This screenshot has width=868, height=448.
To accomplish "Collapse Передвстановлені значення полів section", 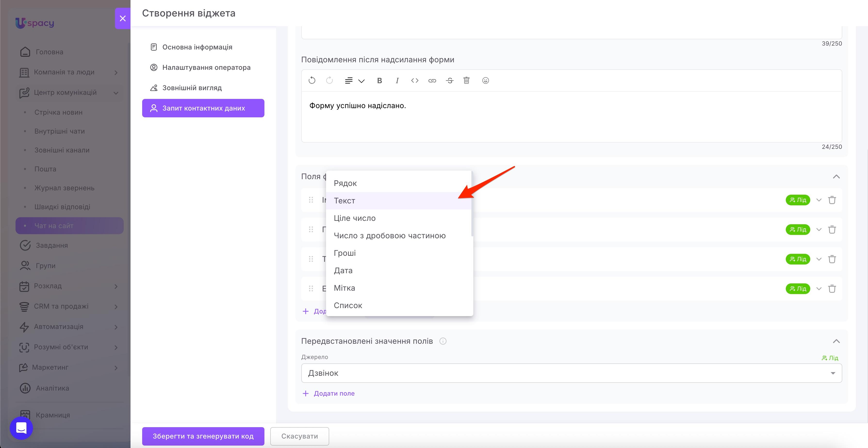I will point(836,341).
